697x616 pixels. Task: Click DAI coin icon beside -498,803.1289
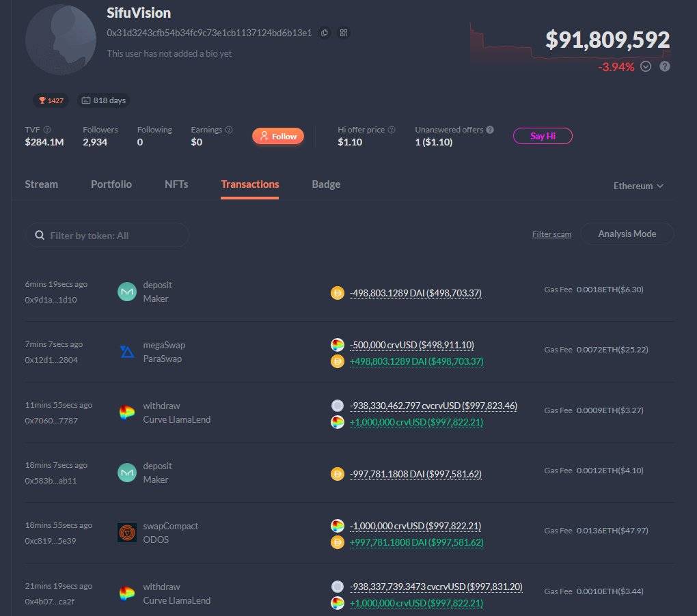pos(338,293)
